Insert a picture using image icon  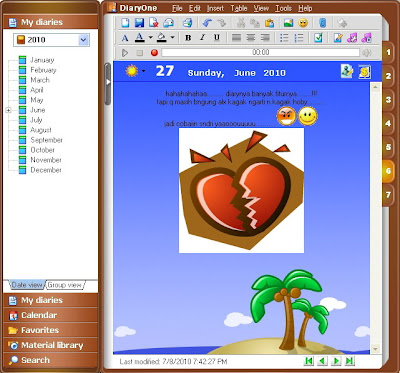tap(288, 23)
